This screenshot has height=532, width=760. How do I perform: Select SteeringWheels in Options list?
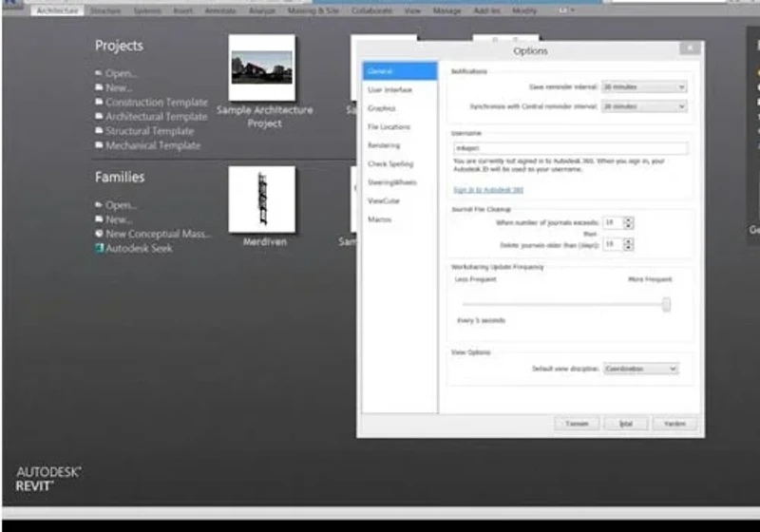pos(400,182)
